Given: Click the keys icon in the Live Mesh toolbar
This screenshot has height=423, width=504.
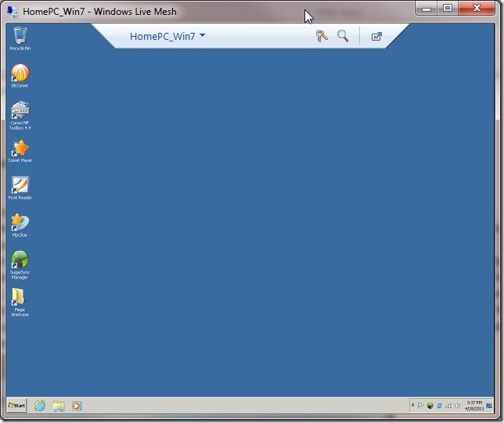Looking at the screenshot, I should pos(322,36).
